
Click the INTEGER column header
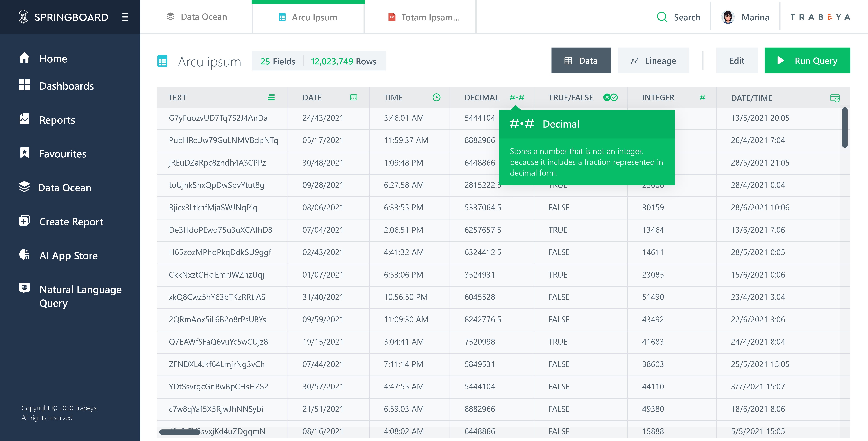click(672, 98)
